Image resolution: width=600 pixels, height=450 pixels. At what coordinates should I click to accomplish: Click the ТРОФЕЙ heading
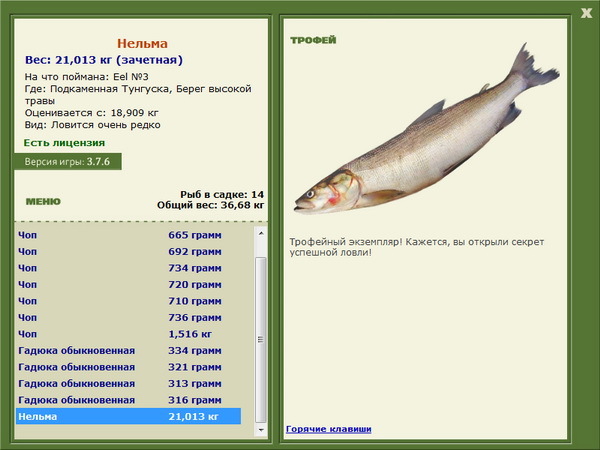point(313,40)
